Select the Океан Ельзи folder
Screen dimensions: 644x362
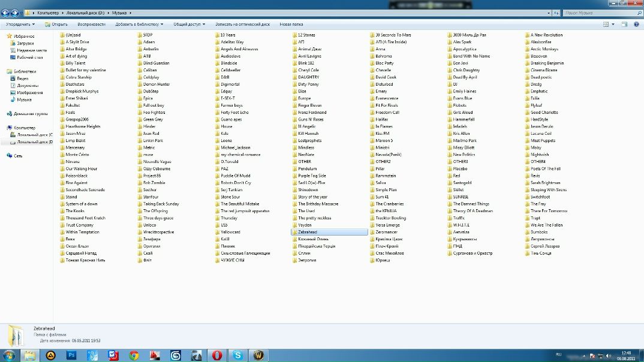(x=75, y=246)
